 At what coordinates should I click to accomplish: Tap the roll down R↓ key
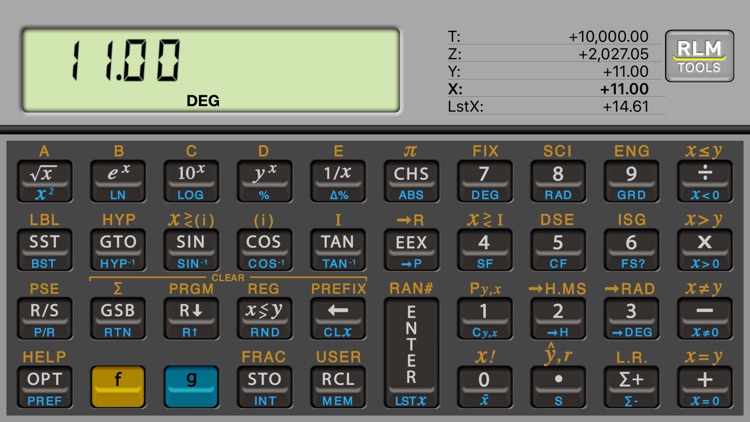point(191,319)
